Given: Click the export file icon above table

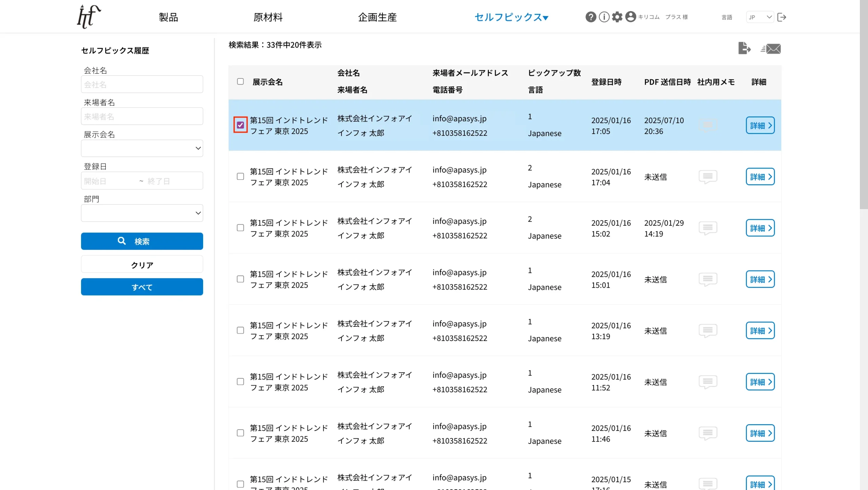Looking at the screenshot, I should coord(744,48).
